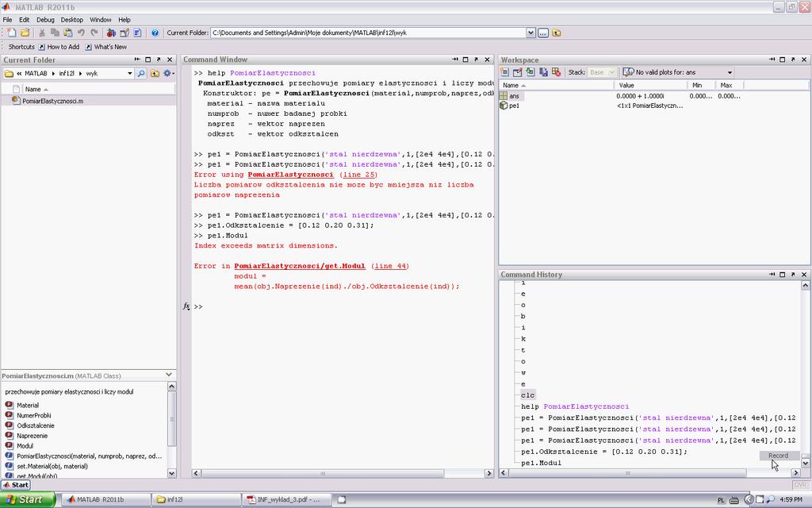Open the Window menu
812x508 pixels.
(x=101, y=20)
